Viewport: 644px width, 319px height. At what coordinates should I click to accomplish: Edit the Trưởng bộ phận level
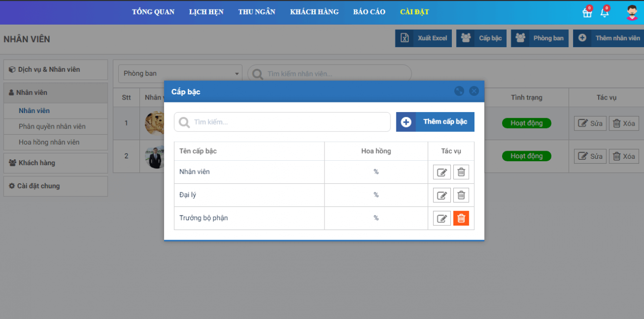[x=442, y=219]
